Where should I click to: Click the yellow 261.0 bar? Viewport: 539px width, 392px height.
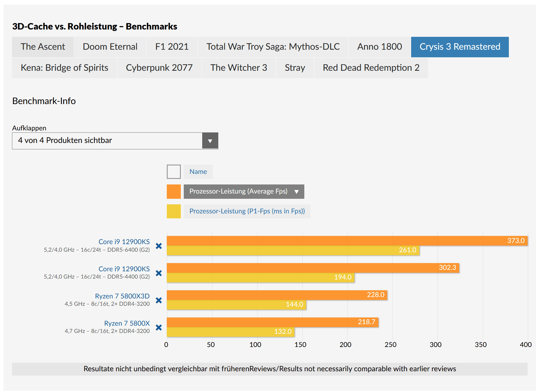pyautogui.click(x=293, y=250)
